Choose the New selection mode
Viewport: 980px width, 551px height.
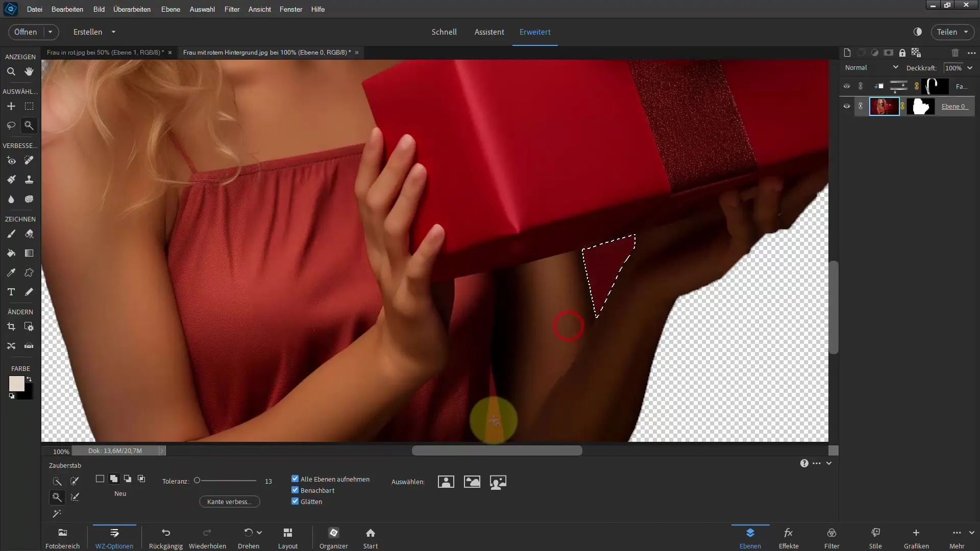point(100,479)
